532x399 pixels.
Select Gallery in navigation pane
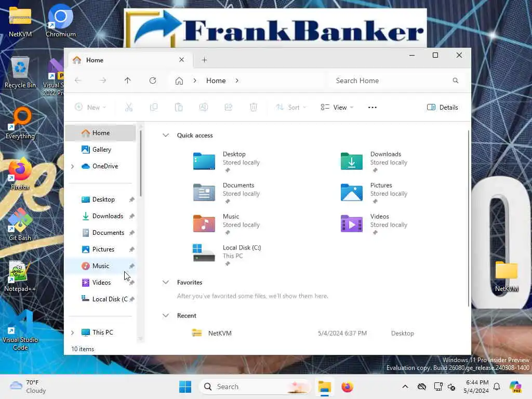coord(101,149)
